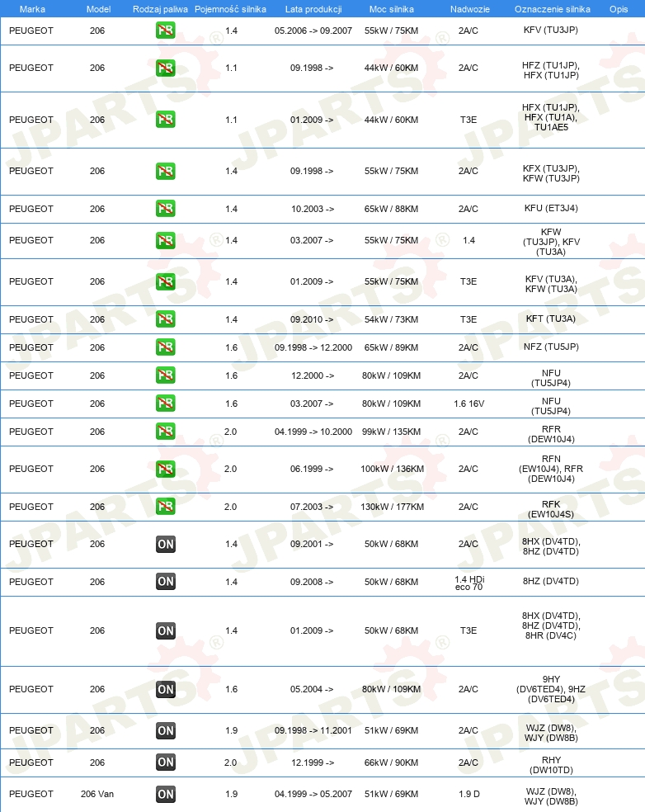The width and height of the screenshot is (645, 812).
Task: Click engine power 130kW / 177KM
Action: click(x=392, y=507)
